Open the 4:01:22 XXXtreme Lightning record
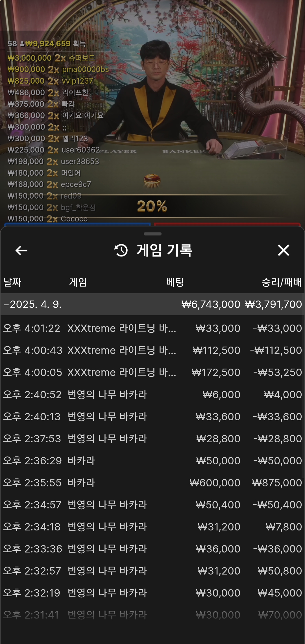This screenshot has width=305, height=644. click(x=152, y=328)
